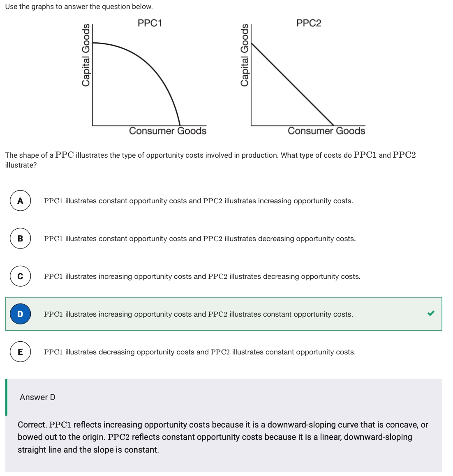The width and height of the screenshot is (453, 476).
Task: Select answer choice B circle
Action: pos(20,239)
